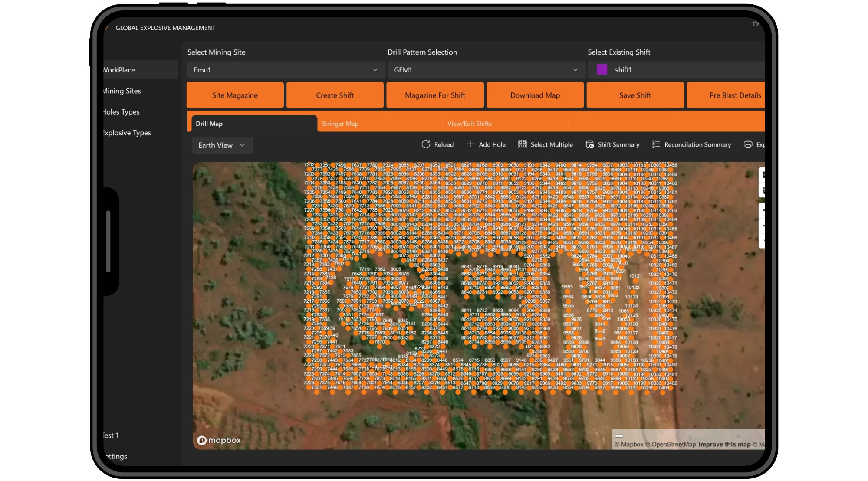Expand the Drill Pattern Selection GEM1 dropdown

pos(486,69)
